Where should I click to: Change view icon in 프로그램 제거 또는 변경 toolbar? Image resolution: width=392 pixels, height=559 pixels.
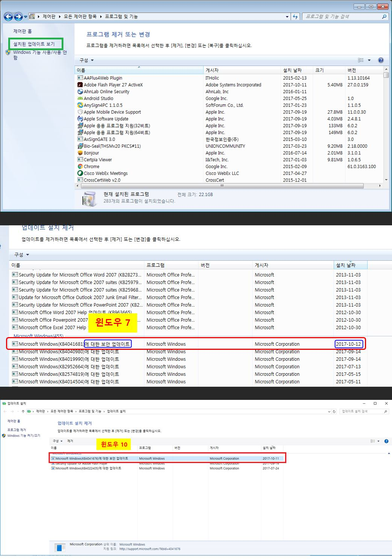(361, 60)
